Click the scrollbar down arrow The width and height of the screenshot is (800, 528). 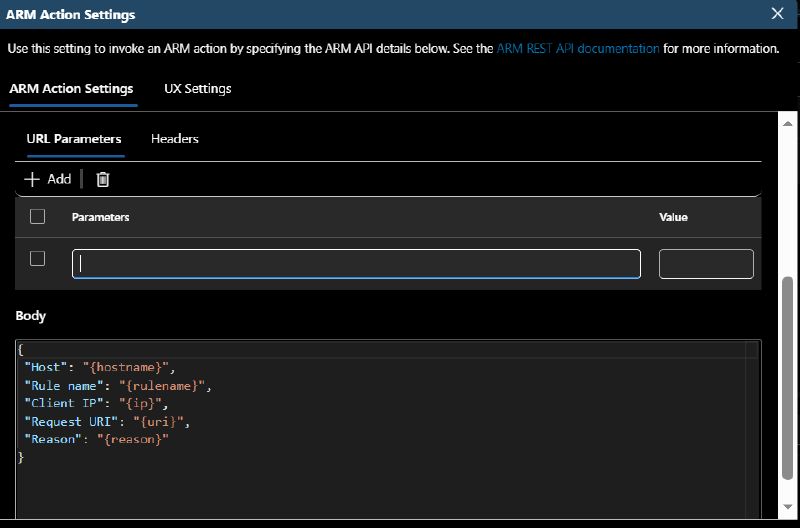787,507
